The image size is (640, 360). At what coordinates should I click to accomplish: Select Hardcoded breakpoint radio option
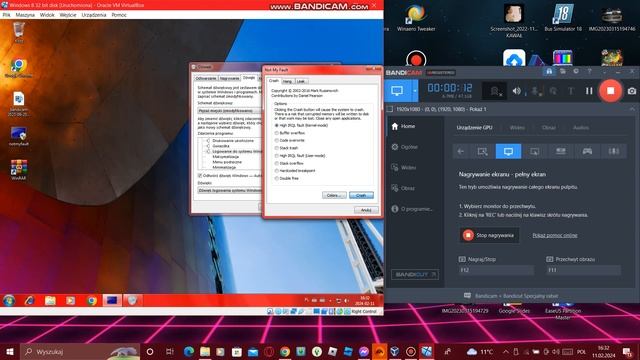[x=277, y=171]
